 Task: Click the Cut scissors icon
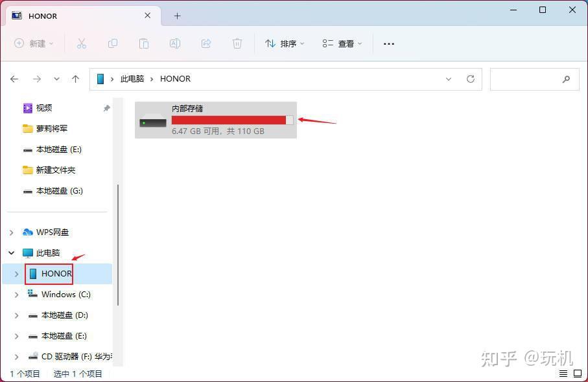pyautogui.click(x=82, y=43)
